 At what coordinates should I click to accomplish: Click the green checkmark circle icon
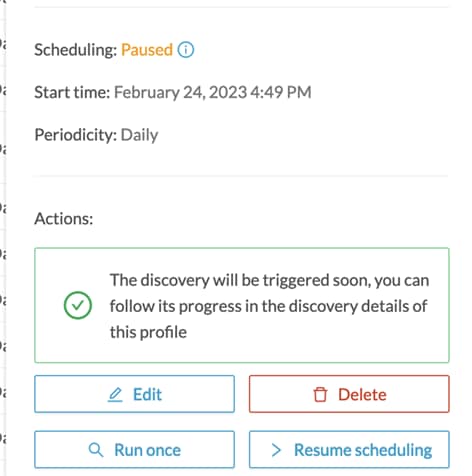[78, 305]
